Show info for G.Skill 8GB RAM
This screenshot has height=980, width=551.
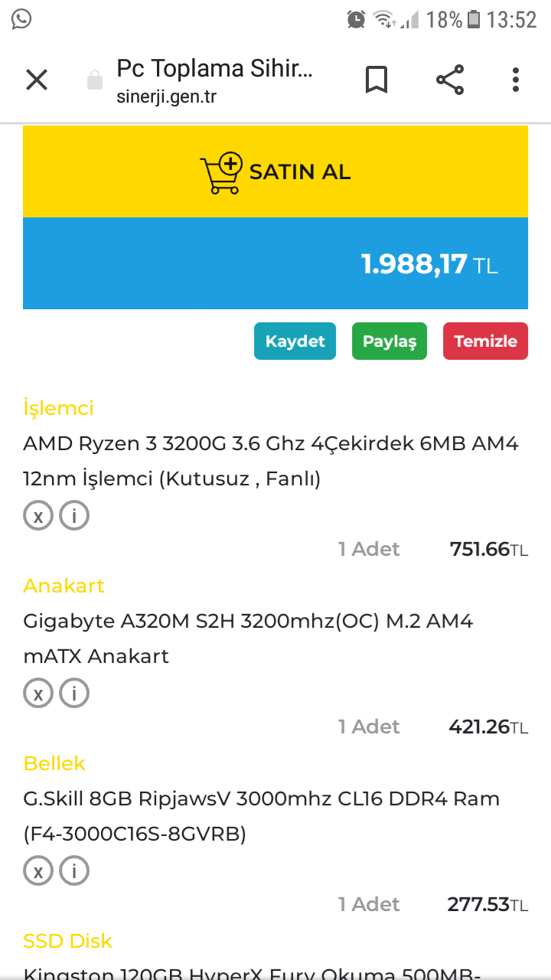[74, 871]
